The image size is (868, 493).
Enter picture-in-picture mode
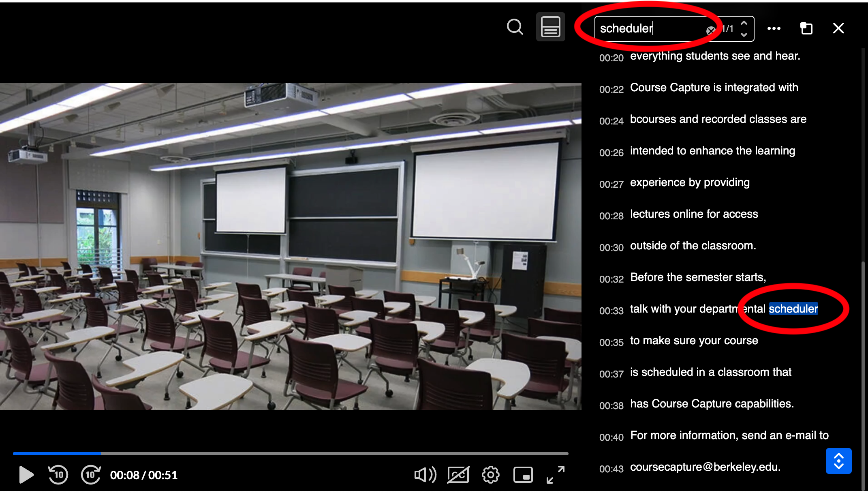tap(523, 475)
